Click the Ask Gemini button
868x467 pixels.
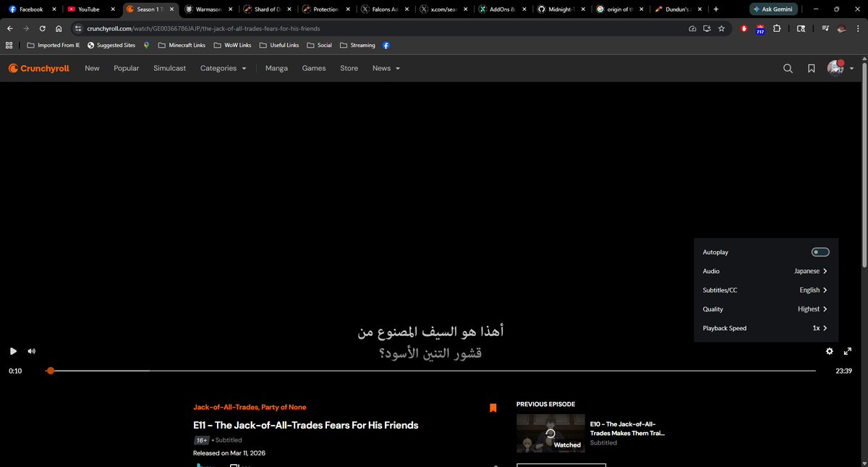coord(773,9)
